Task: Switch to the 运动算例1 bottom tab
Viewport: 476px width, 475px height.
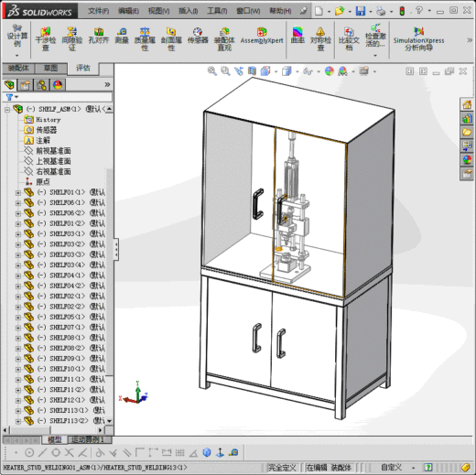Action: 88,440
